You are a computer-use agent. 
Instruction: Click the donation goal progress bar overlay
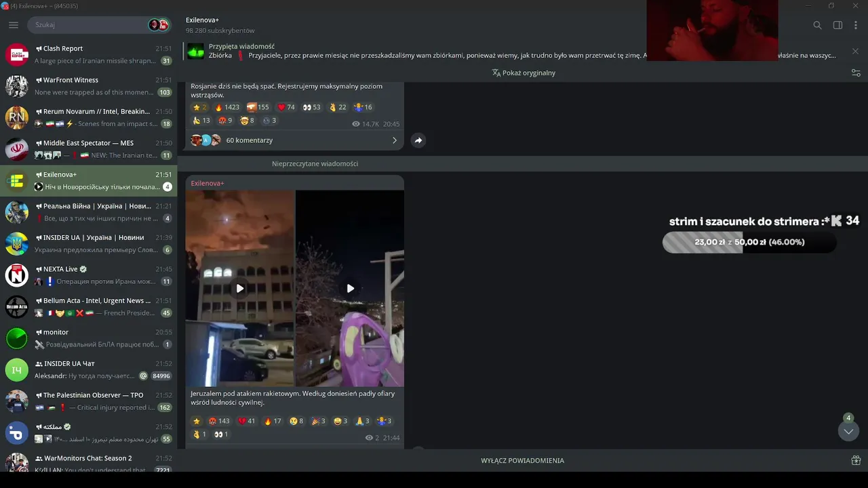[749, 242]
